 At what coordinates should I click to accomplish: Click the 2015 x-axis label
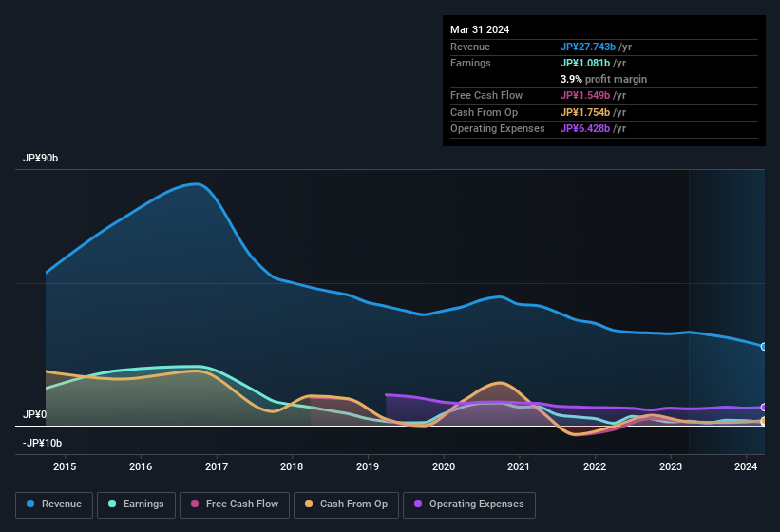click(x=65, y=466)
